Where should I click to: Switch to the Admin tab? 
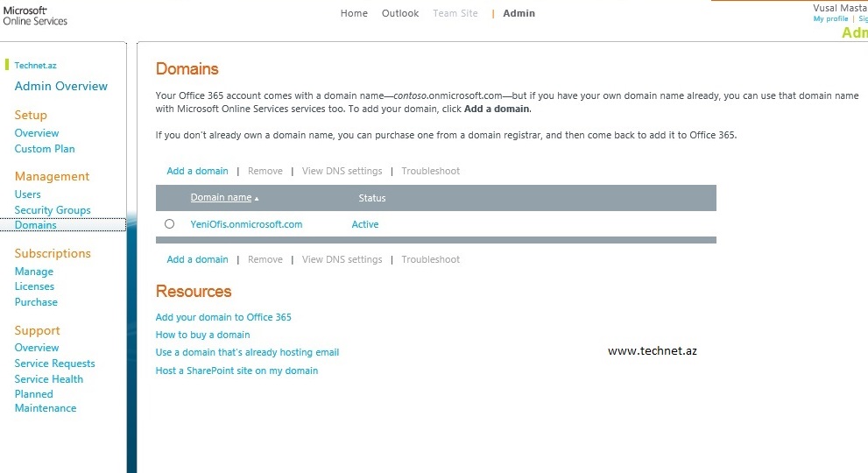pyautogui.click(x=519, y=13)
